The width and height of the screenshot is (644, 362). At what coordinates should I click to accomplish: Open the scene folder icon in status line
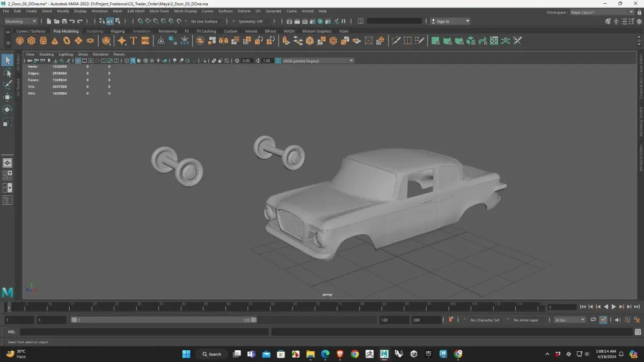56,21
